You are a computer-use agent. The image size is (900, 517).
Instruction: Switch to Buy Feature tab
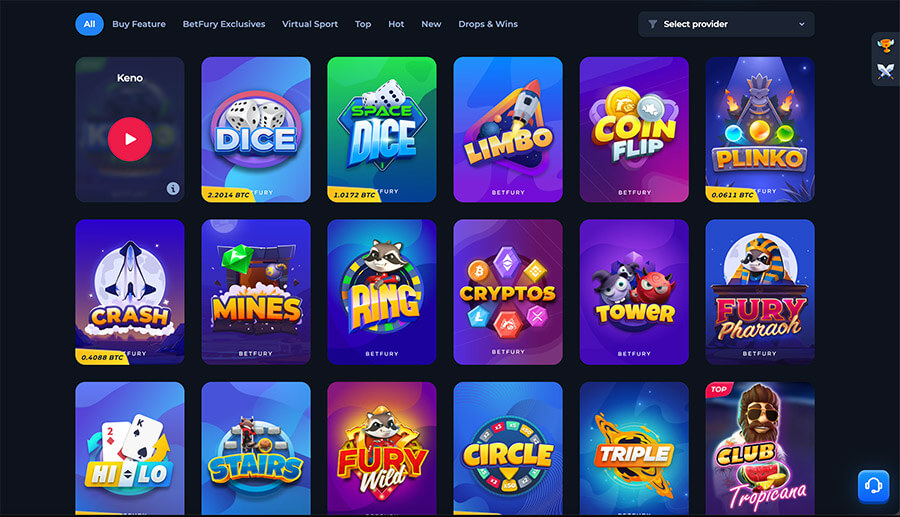139,24
